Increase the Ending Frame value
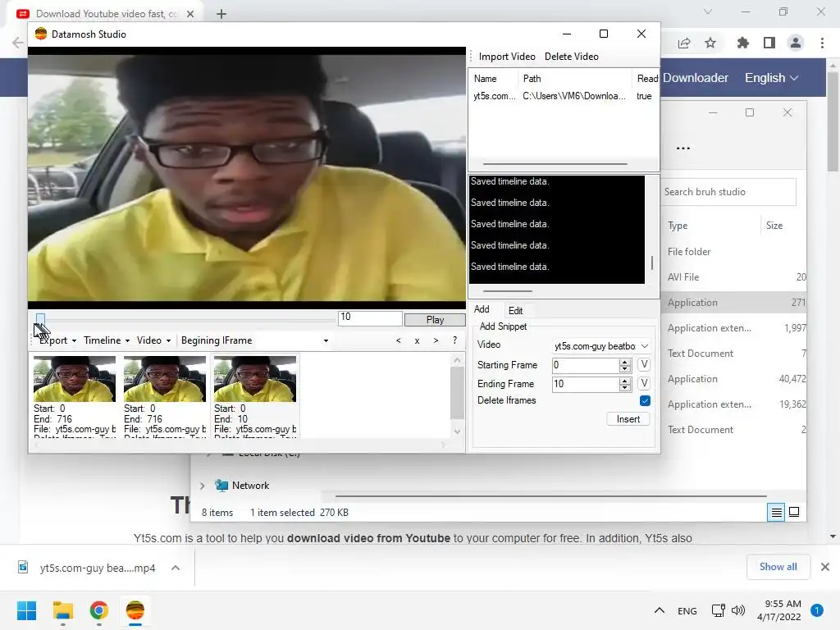Screen dimensions: 840x630 pyautogui.click(x=624, y=381)
